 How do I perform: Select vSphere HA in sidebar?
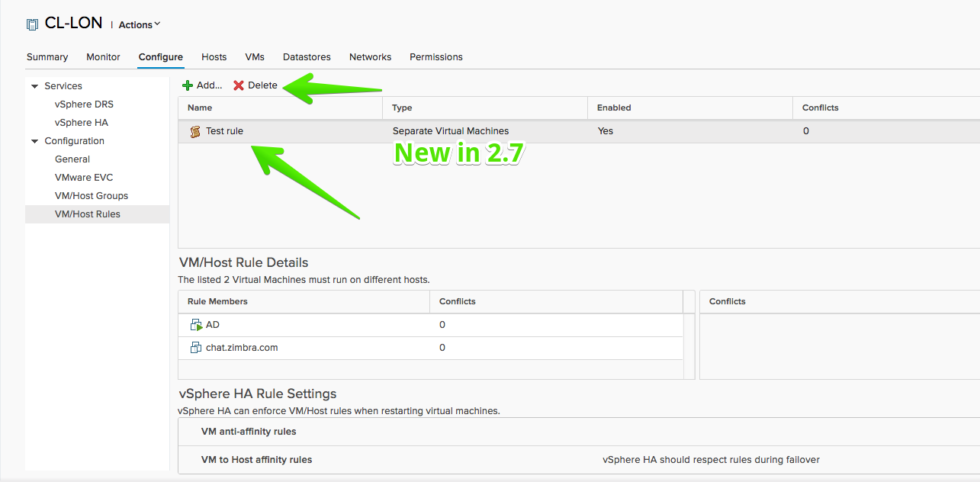point(81,123)
